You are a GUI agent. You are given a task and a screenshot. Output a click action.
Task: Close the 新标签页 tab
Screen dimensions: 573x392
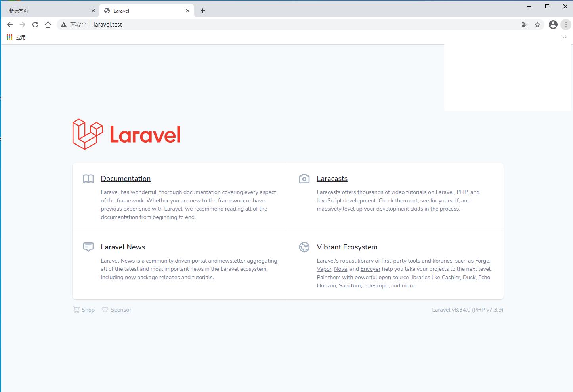(93, 11)
